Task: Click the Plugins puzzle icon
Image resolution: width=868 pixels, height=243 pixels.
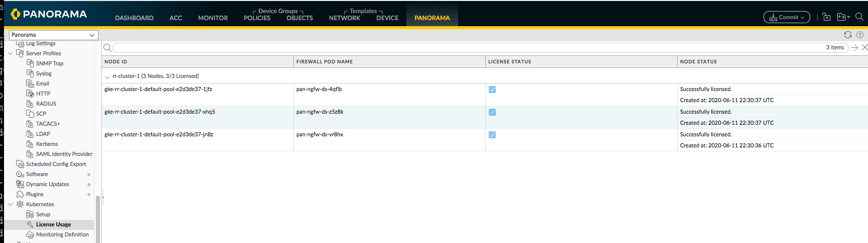Action: [20, 194]
